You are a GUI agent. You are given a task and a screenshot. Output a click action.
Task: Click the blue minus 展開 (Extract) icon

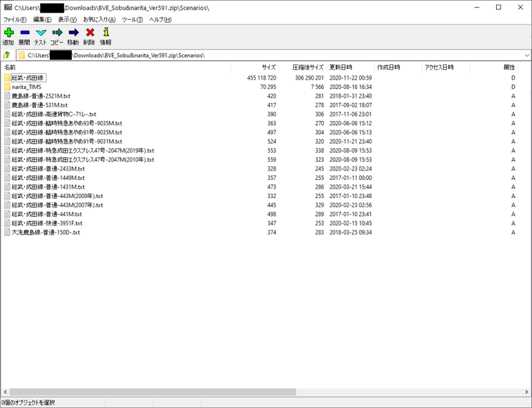pos(25,33)
